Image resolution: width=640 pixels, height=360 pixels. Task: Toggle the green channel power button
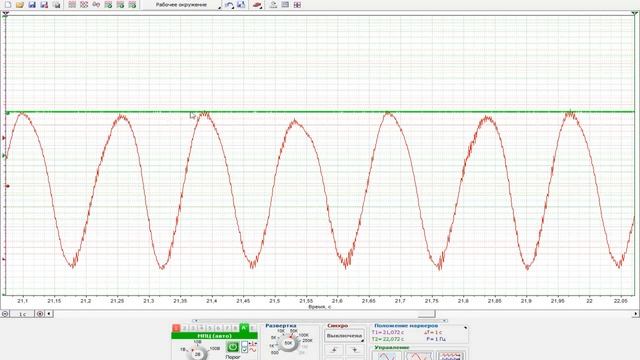coord(233,347)
